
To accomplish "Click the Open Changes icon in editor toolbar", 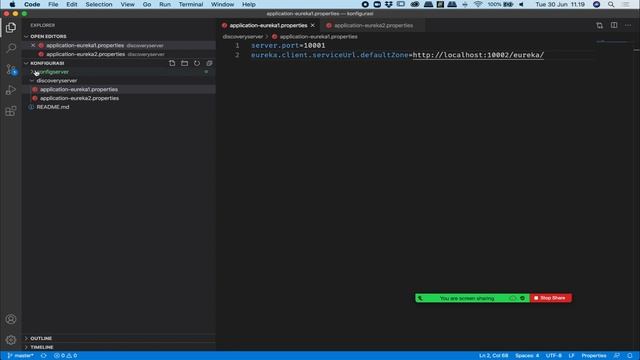I will (599, 25).
